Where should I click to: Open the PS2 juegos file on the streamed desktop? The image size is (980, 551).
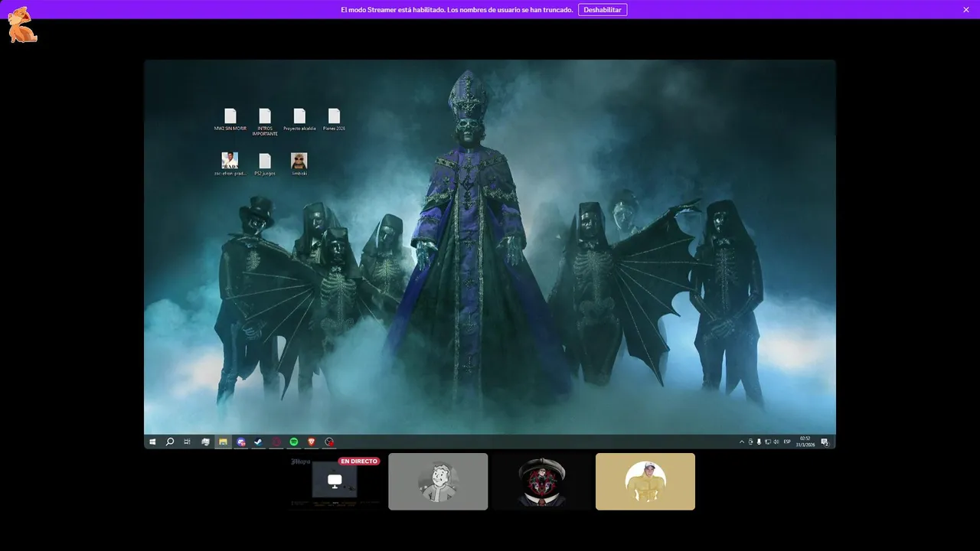pos(265,165)
